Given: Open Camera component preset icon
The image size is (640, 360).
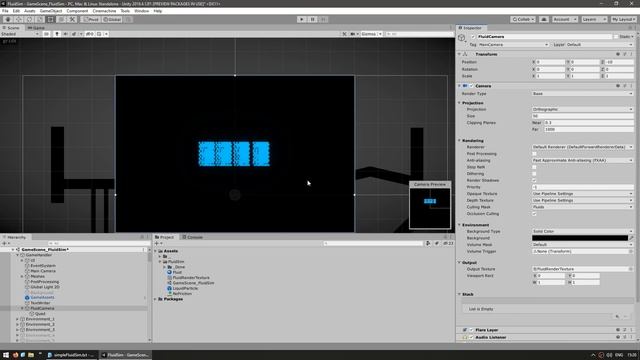Looking at the screenshot, I should point(625,86).
